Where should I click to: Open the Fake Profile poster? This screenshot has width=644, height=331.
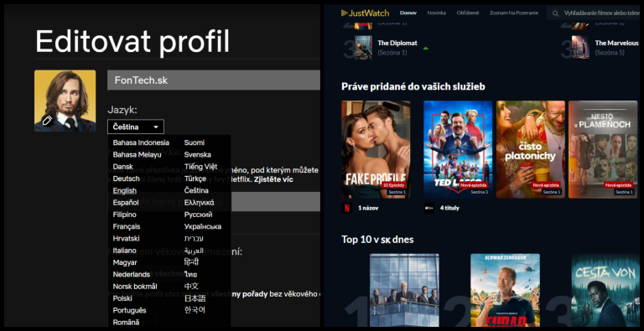click(376, 149)
